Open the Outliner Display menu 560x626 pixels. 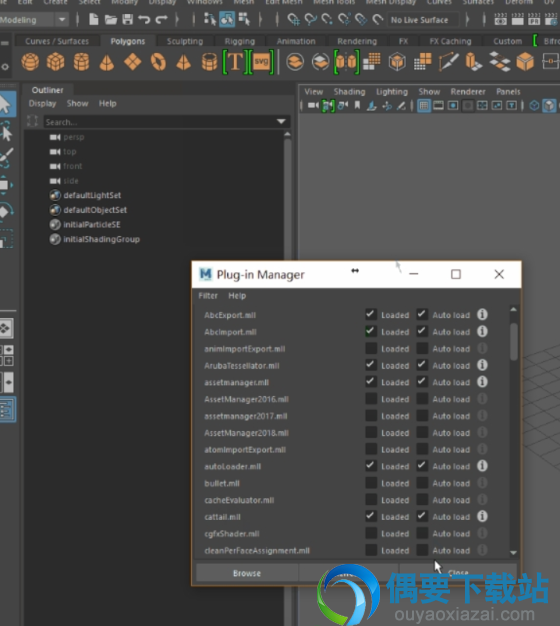pos(42,103)
